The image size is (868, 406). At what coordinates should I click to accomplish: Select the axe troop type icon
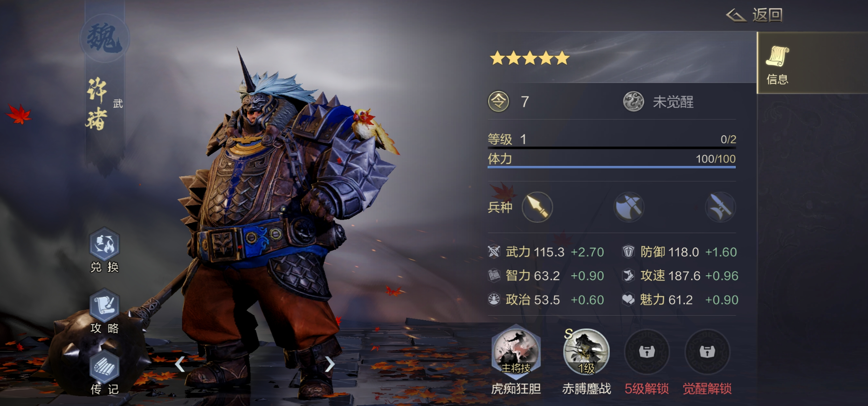628,207
